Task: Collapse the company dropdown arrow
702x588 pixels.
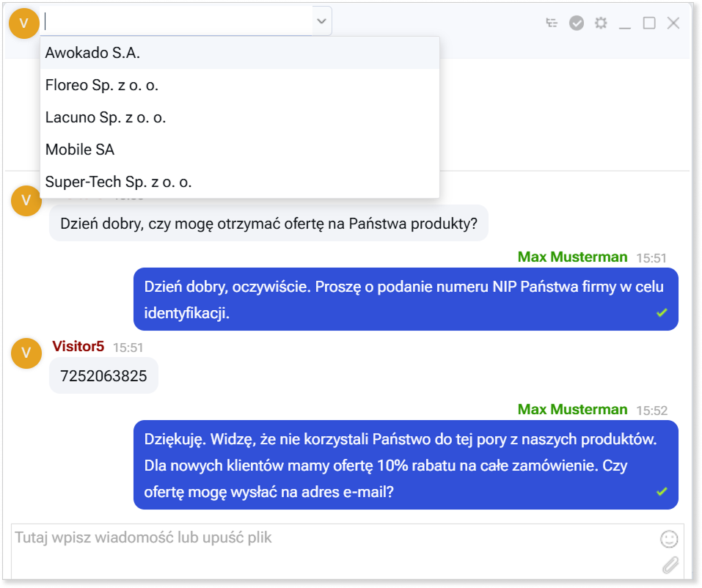Action: tap(321, 22)
